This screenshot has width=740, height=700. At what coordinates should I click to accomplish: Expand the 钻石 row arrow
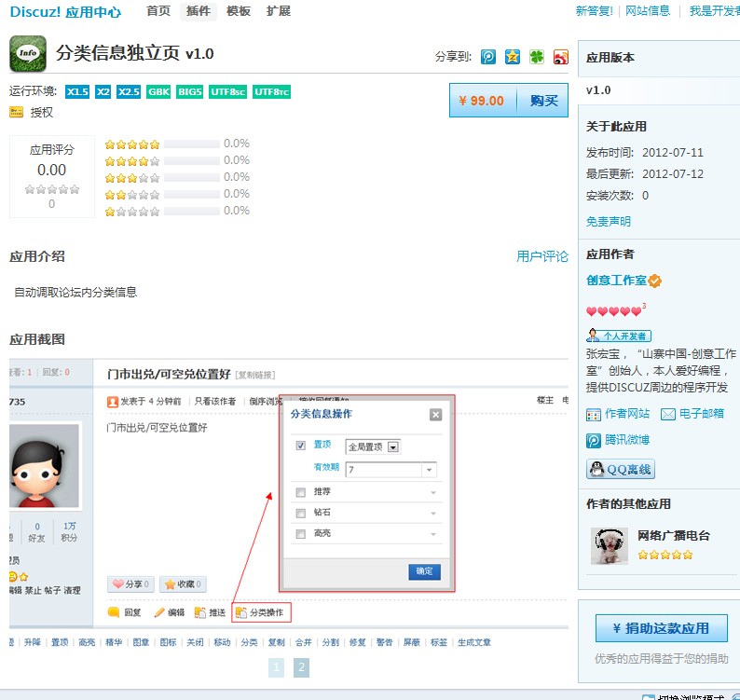(x=432, y=514)
